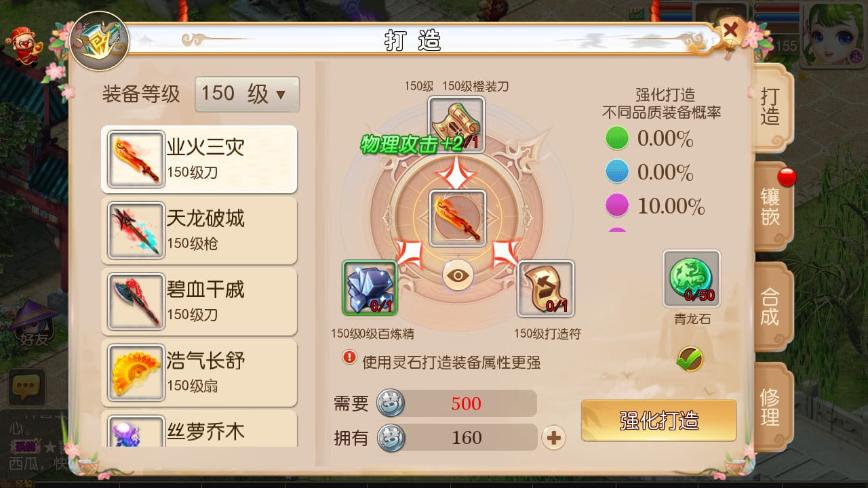Open the 装备等级 150级 dropdown
The height and width of the screenshot is (488, 868).
(x=247, y=94)
